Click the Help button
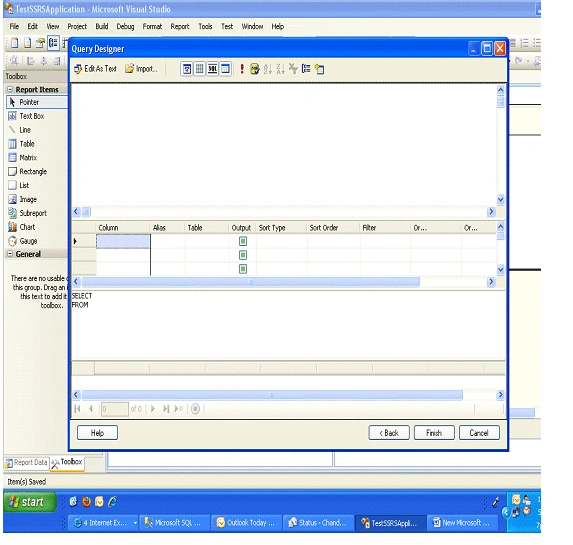573x545 pixels. [97, 433]
